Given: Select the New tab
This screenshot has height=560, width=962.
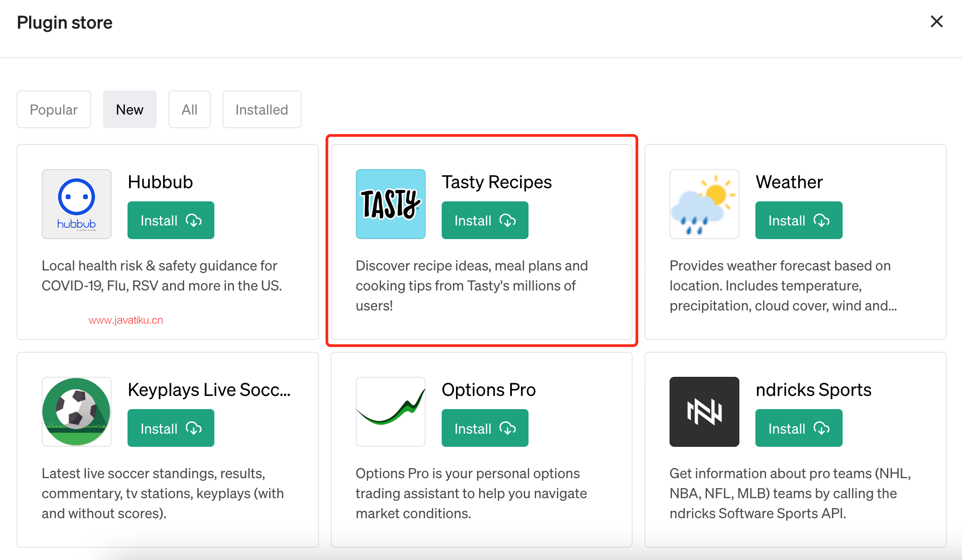Looking at the screenshot, I should (130, 110).
